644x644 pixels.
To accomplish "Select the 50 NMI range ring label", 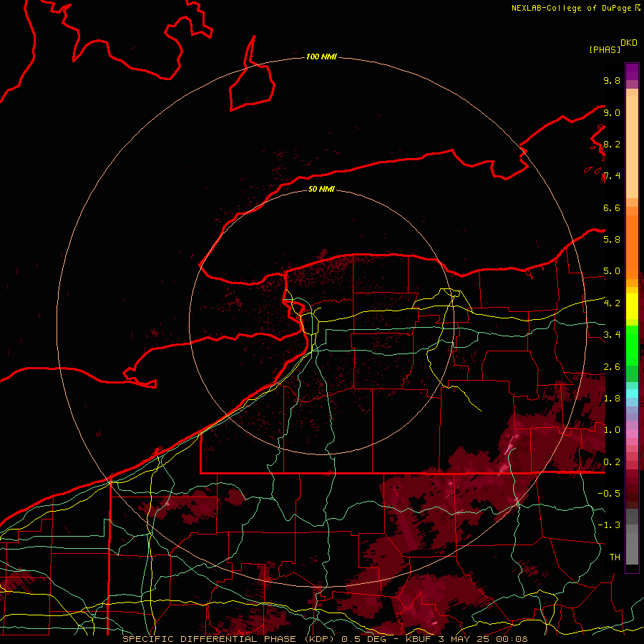I will point(321,189).
